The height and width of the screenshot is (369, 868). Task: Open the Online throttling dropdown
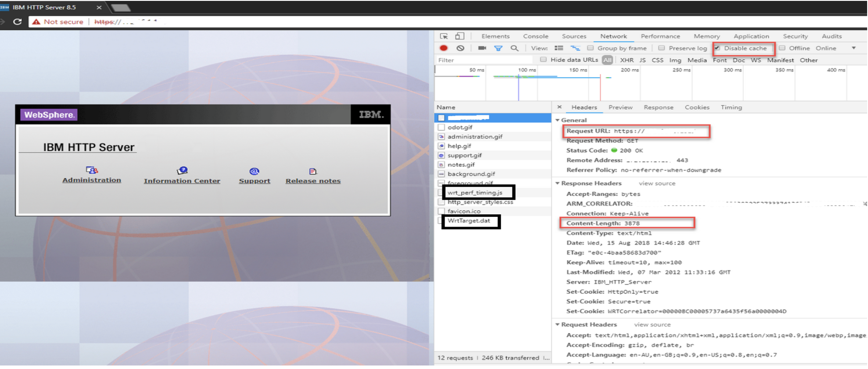click(x=836, y=48)
